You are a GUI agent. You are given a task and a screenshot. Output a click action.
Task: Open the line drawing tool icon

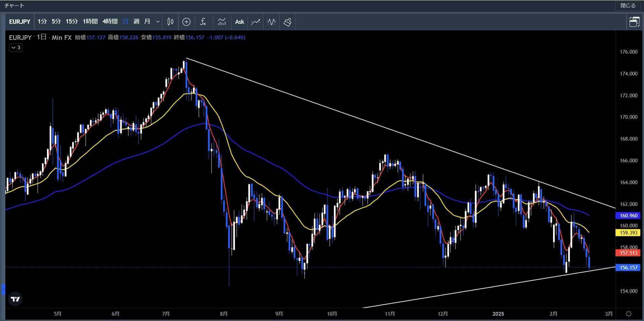(256, 22)
